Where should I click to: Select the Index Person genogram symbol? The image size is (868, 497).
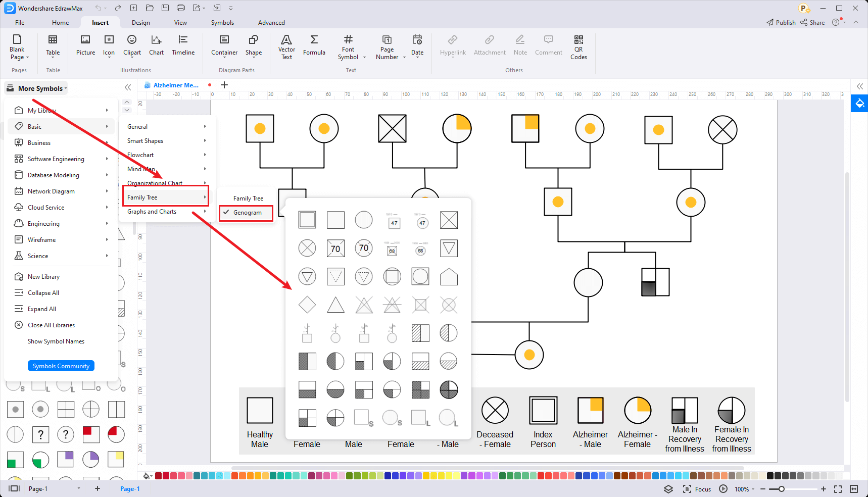tap(543, 410)
